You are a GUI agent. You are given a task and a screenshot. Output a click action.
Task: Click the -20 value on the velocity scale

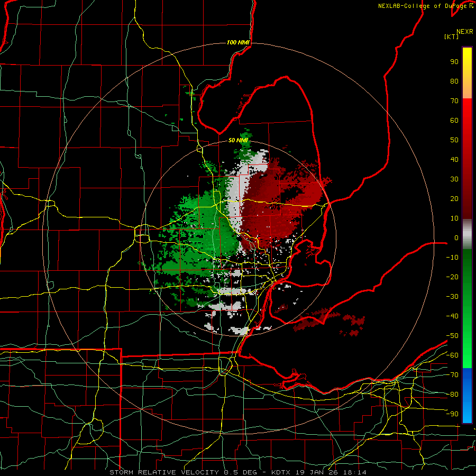tap(452, 277)
